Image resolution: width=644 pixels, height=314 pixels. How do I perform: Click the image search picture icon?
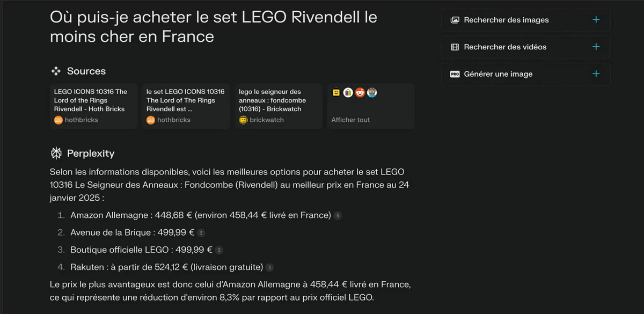pyautogui.click(x=455, y=20)
